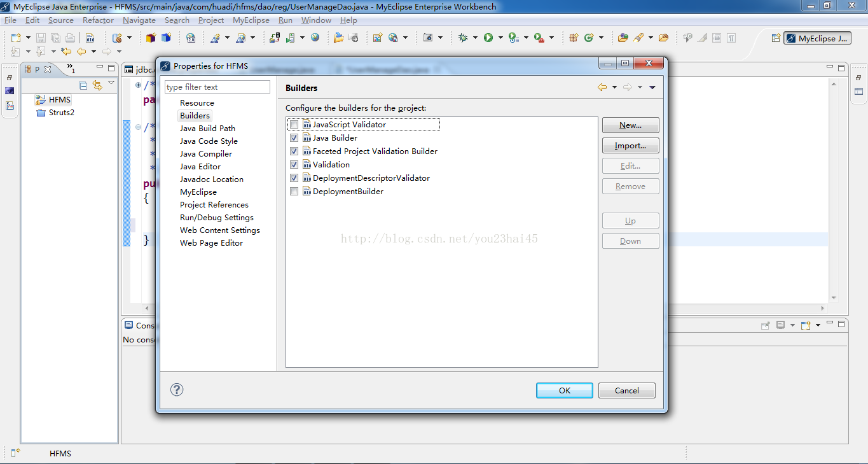Open the Back history dropdown in main toolbar

click(93, 52)
